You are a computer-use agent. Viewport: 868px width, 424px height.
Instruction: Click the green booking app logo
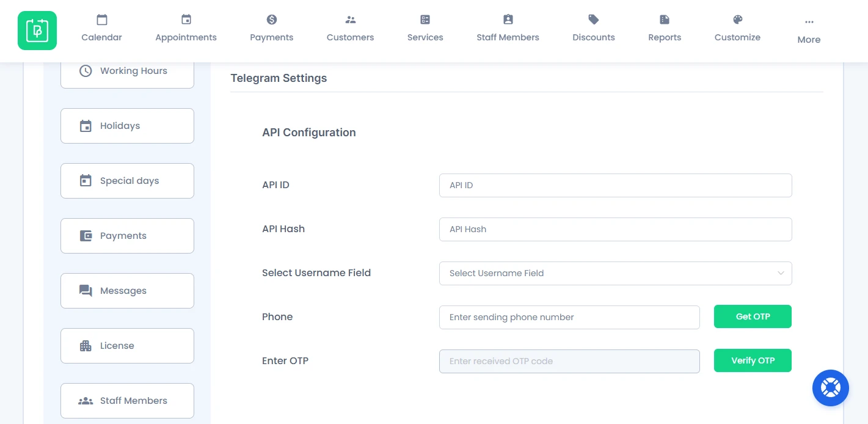[37, 31]
